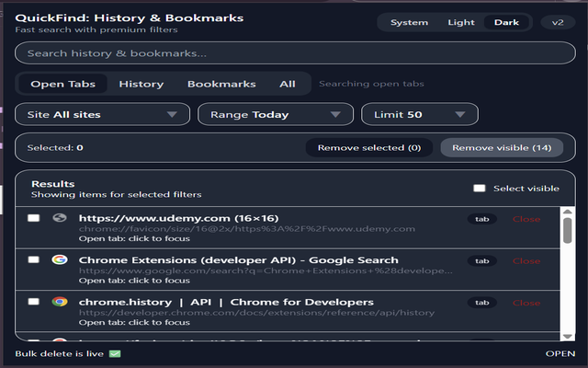Click the Searching open tabs status text

tap(371, 84)
